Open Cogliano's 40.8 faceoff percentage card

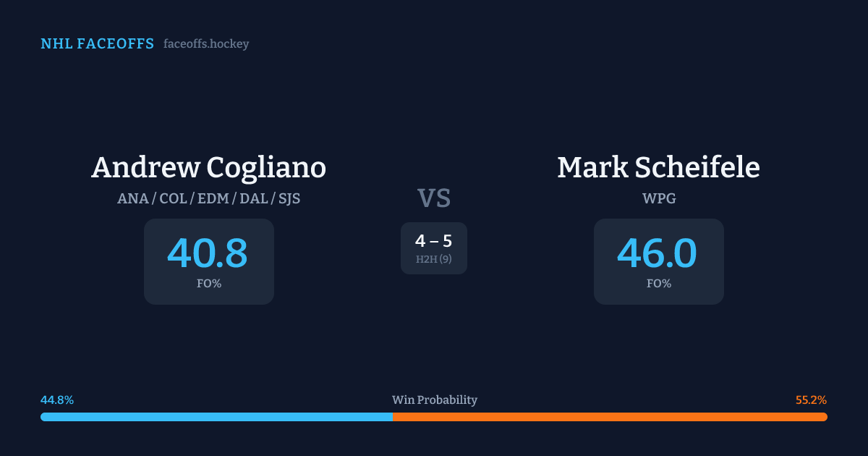(208, 261)
